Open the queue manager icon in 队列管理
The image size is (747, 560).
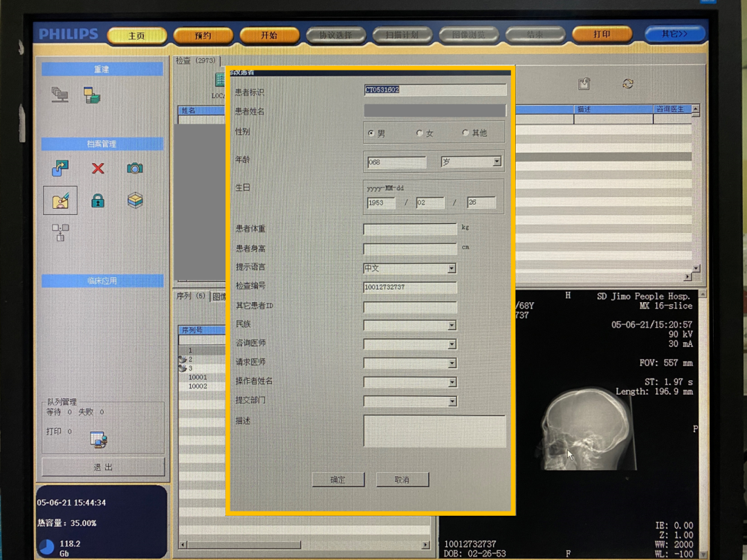tap(99, 439)
